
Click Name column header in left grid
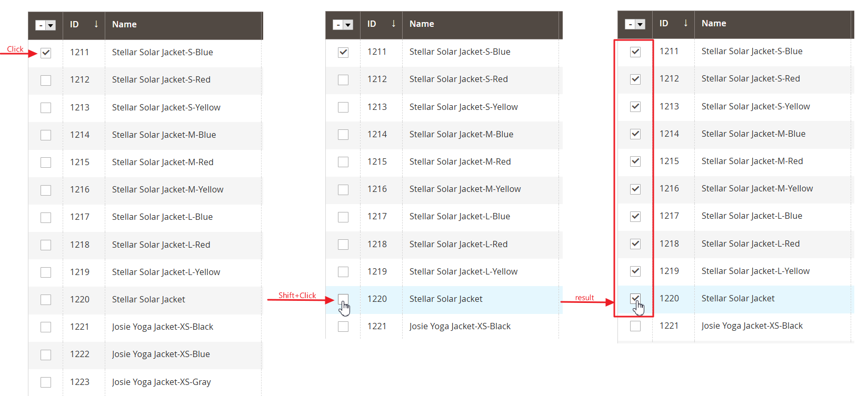[183, 25]
